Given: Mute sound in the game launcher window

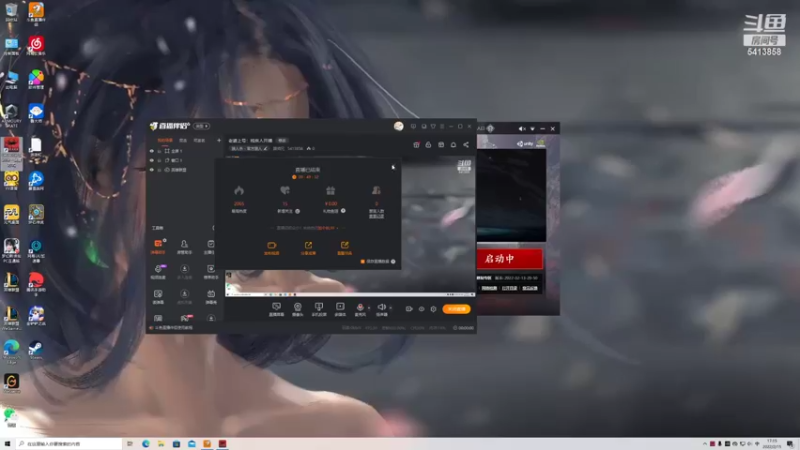Looking at the screenshot, I should (521, 129).
